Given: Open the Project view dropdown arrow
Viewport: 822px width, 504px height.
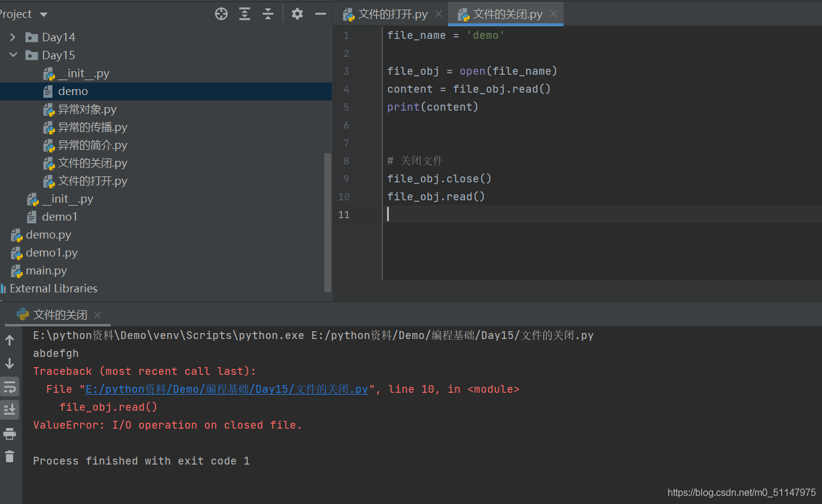Looking at the screenshot, I should click(x=43, y=14).
